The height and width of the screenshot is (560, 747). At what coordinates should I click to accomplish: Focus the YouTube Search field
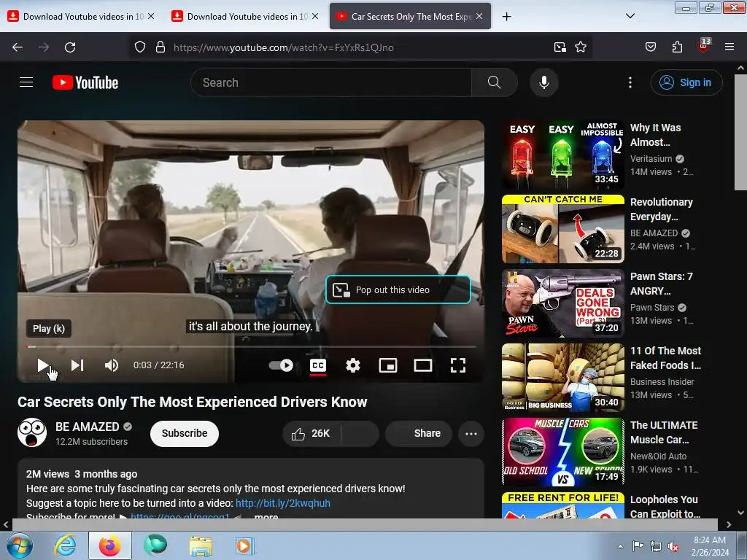coord(331,82)
